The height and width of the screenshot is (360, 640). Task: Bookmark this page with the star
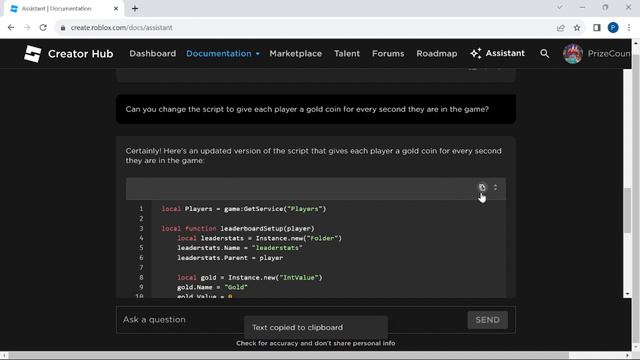pos(577,28)
